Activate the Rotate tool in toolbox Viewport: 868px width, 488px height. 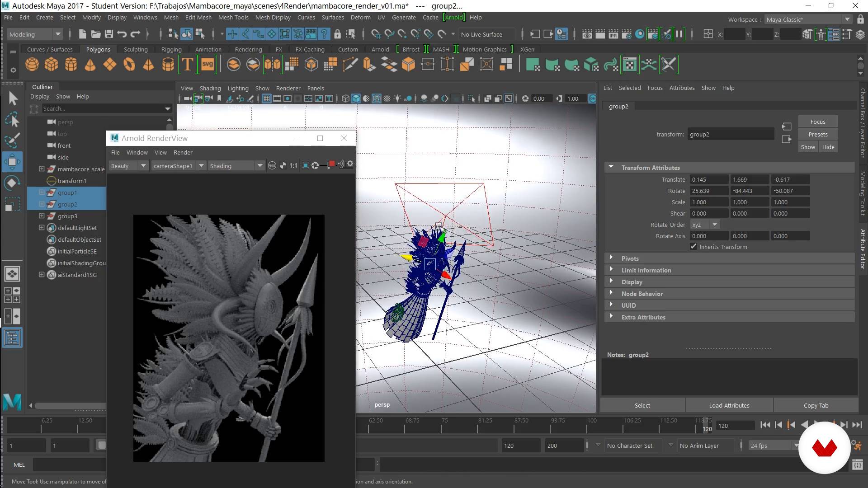coord(12,183)
